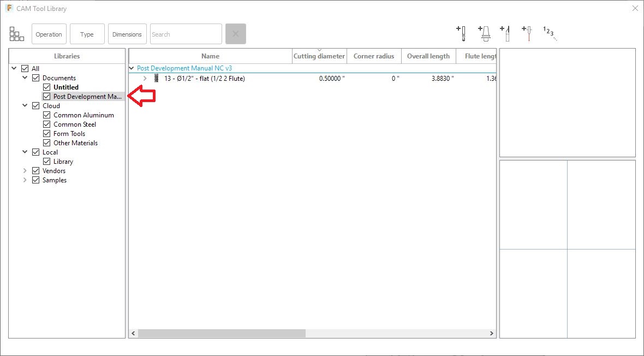Image resolution: width=644 pixels, height=356 pixels.
Task: Uncheck the Untitled document library
Action: [46, 87]
